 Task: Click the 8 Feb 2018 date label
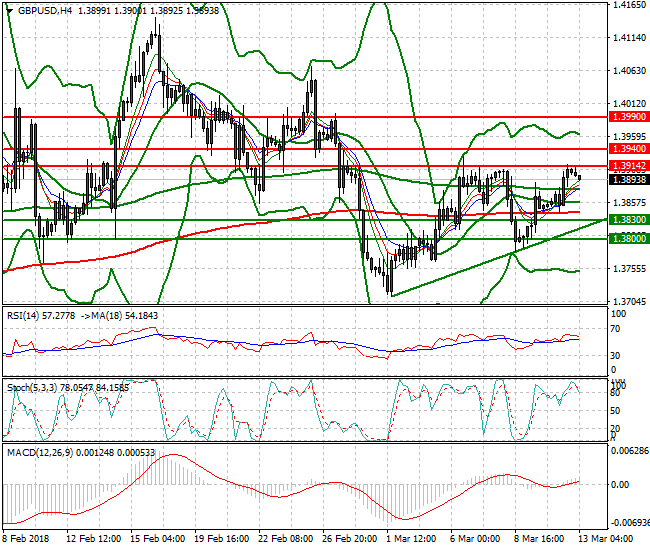pos(26,539)
